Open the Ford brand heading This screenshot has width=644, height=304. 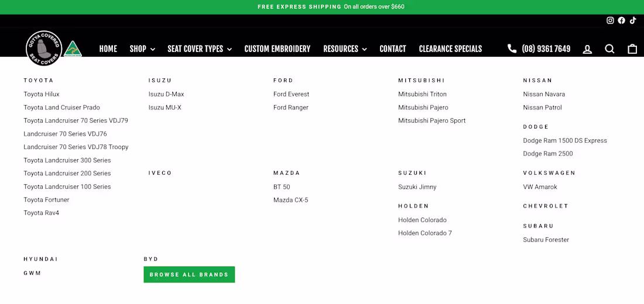point(283,81)
